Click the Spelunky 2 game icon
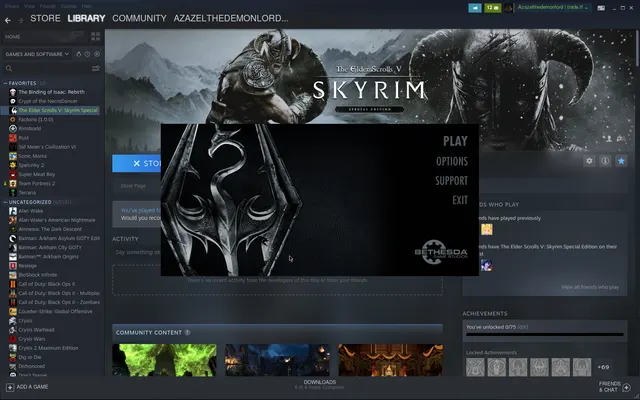The image size is (640, 400). point(13,165)
